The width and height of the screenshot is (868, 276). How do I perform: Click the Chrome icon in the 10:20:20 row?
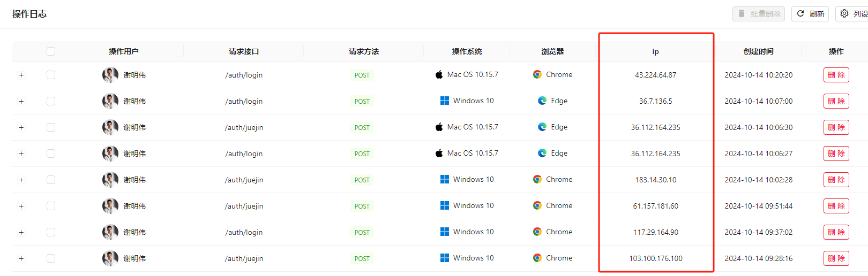pyautogui.click(x=537, y=74)
